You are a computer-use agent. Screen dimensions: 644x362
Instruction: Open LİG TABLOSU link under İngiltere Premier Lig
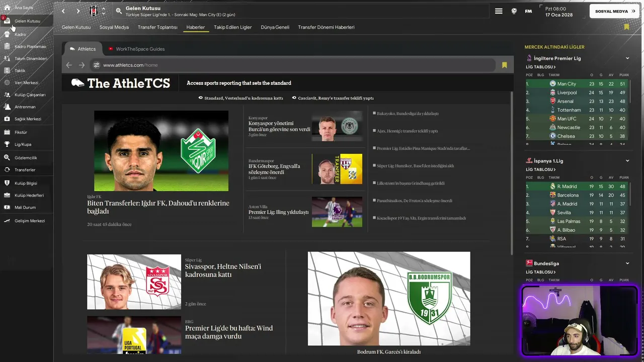[x=540, y=67]
